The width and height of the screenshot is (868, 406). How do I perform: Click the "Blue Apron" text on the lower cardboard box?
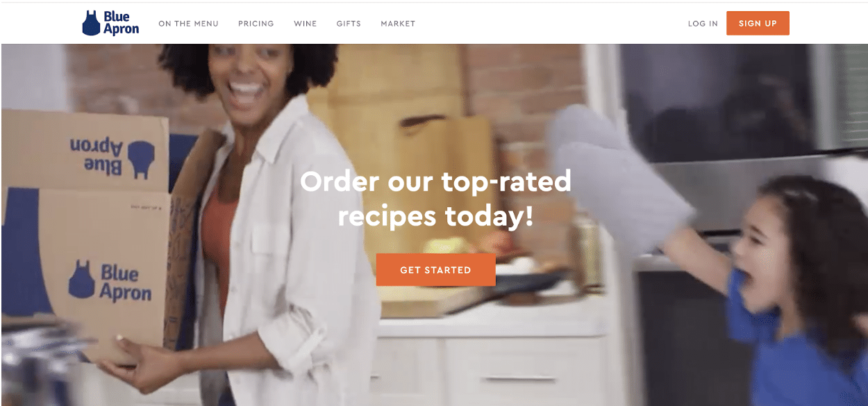coord(125,282)
